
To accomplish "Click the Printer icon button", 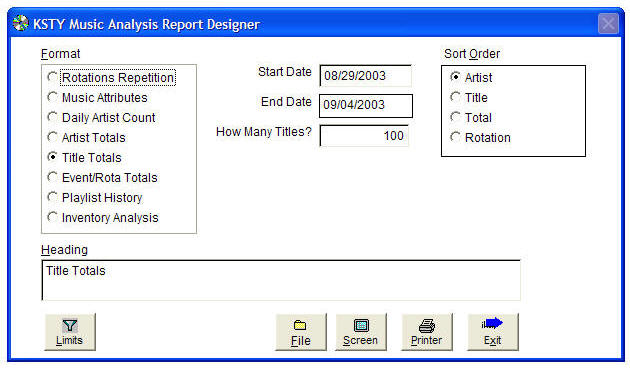I will coord(426,332).
